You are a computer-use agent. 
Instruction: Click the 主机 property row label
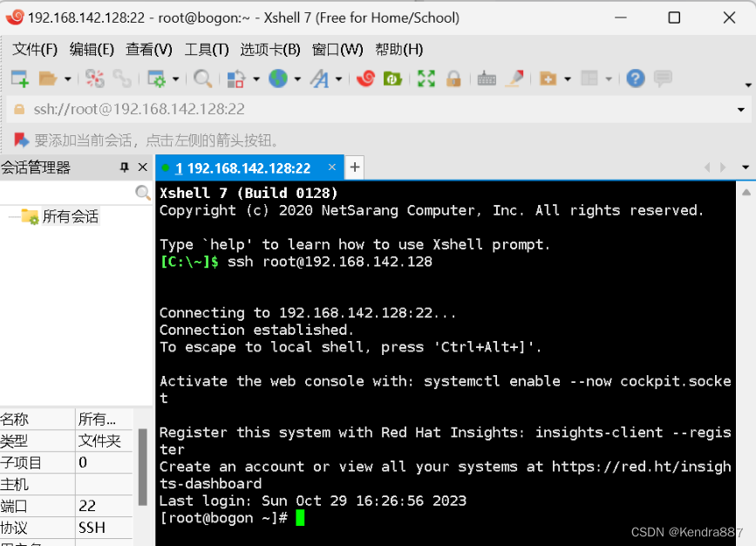[15, 484]
